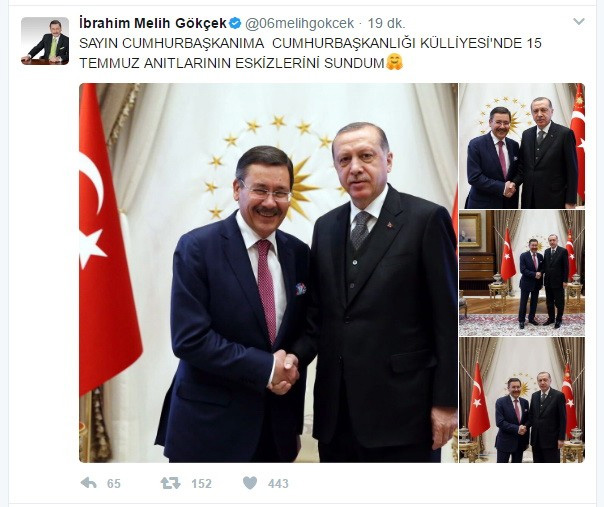The image size is (604, 507).
Task: Open the large handshake photo
Action: tap(268, 273)
